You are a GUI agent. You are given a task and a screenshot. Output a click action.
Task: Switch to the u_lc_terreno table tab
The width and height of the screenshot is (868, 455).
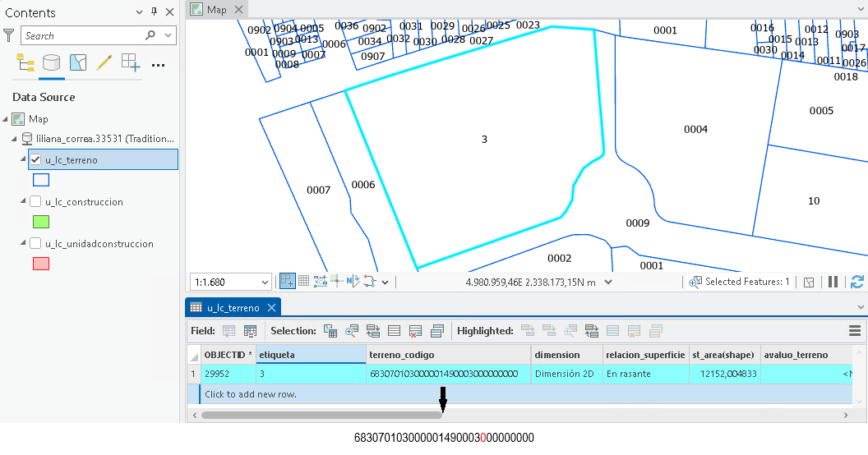[x=233, y=308]
